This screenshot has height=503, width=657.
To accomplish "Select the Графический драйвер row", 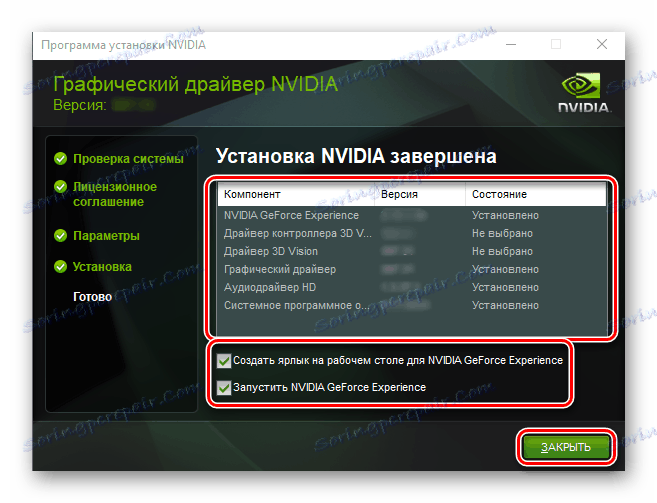I will (412, 270).
